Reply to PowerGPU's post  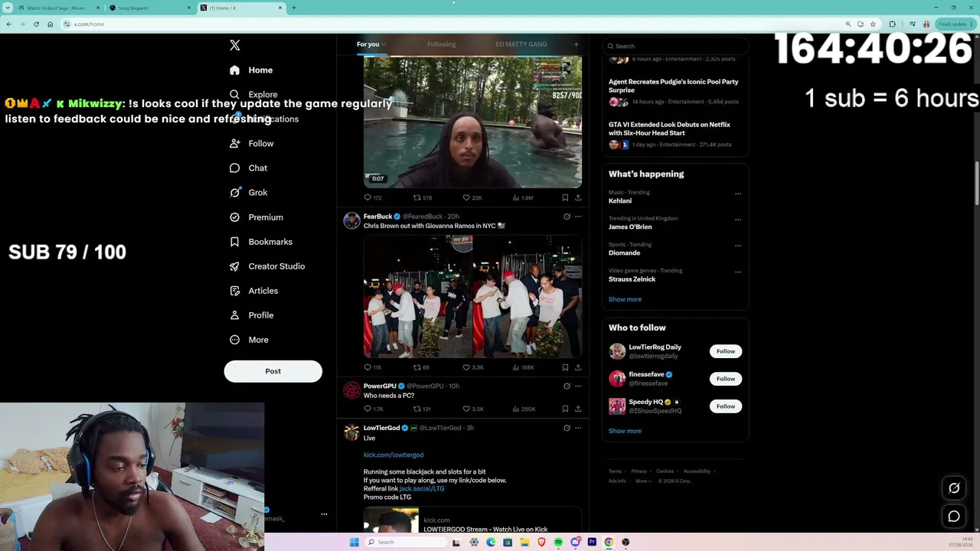(x=373, y=409)
